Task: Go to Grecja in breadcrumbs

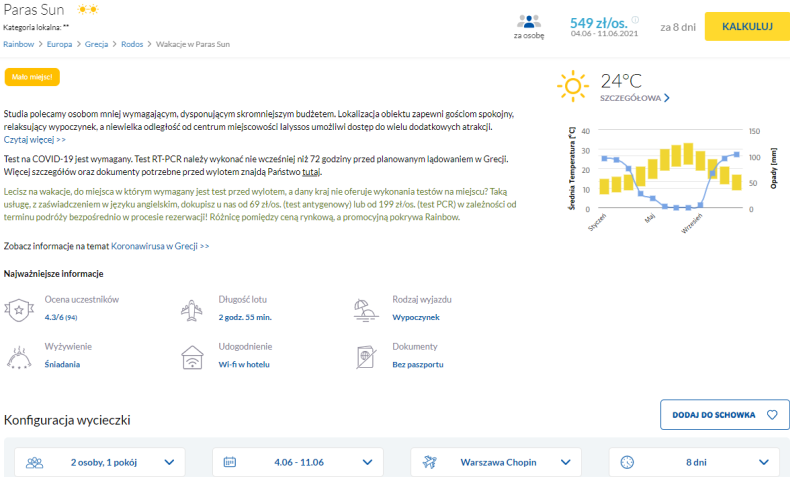Action: click(x=96, y=44)
